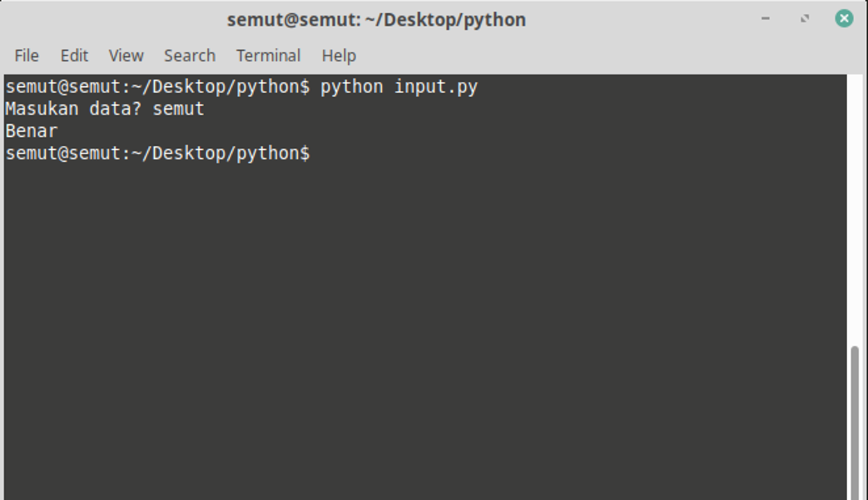Click the word 'python' in the command
The width and height of the screenshot is (868, 500).
pos(351,87)
